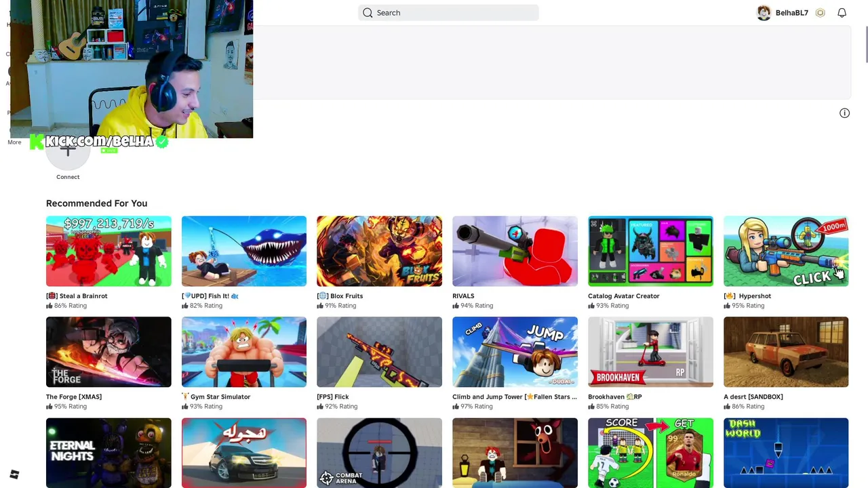Open the Fish It! game thumbnail
868x488 pixels.
[244, 251]
